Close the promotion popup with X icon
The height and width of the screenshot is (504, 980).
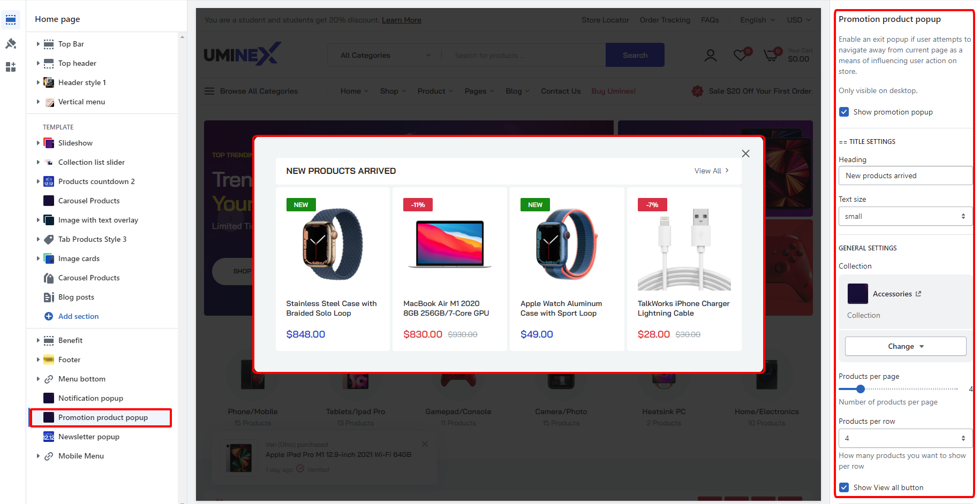[745, 154]
